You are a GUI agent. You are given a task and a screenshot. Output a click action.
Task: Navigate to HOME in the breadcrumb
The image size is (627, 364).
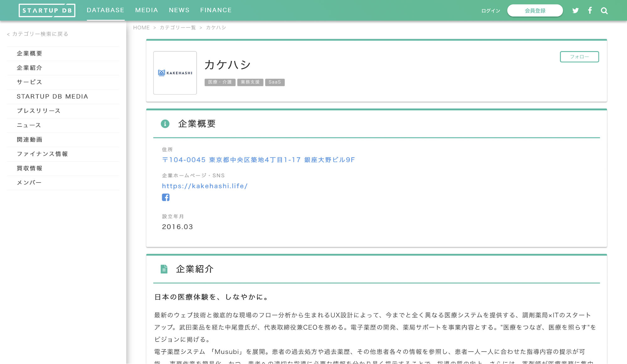pos(141,27)
